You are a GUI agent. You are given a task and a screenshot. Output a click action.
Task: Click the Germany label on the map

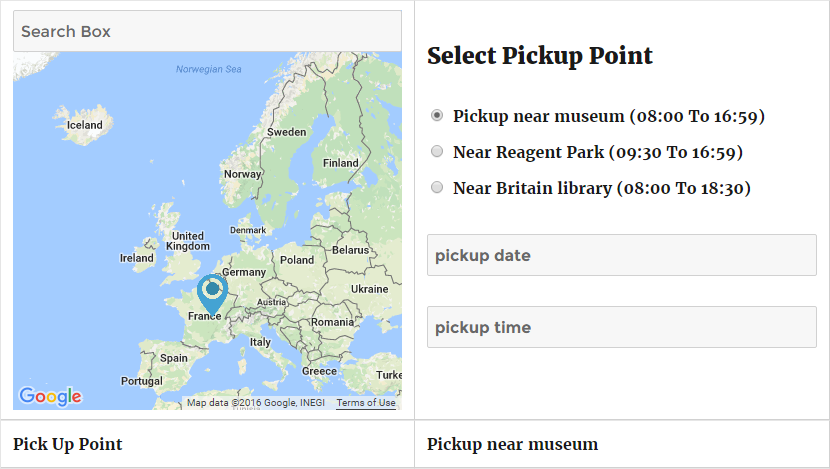coord(243,272)
